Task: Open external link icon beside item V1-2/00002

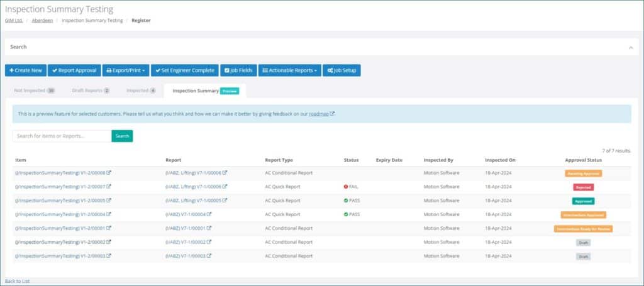Action: pos(109,242)
